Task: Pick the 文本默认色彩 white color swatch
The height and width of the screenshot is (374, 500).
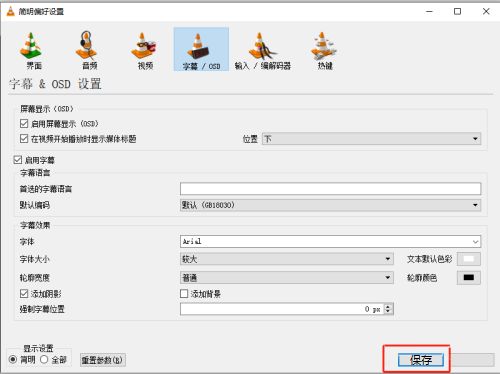Action: coord(469,259)
